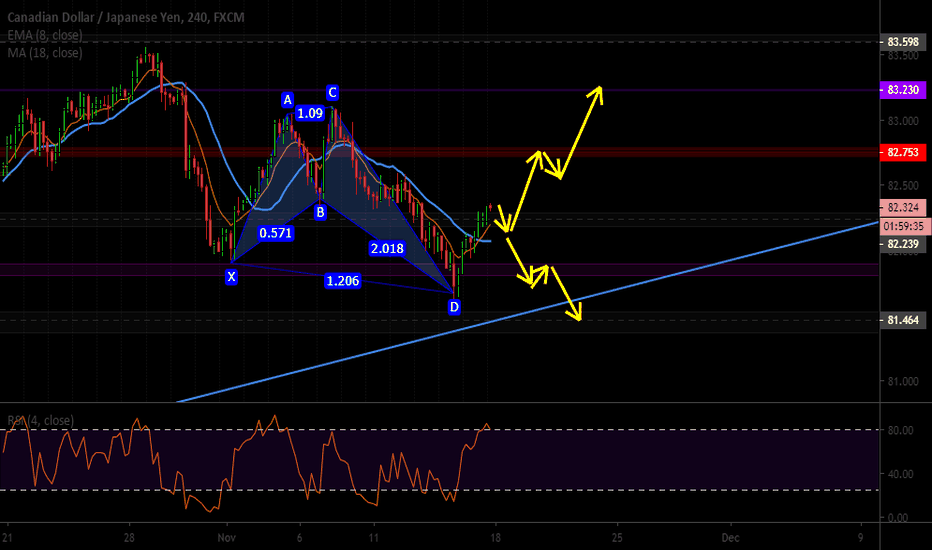Click the 2.018 ratio label
Viewport: 932px width, 550px height.
click(x=386, y=248)
